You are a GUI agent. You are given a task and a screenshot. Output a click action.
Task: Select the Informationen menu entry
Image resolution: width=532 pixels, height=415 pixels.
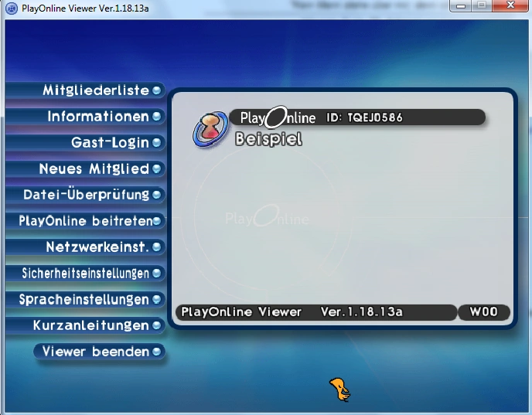pos(85,117)
